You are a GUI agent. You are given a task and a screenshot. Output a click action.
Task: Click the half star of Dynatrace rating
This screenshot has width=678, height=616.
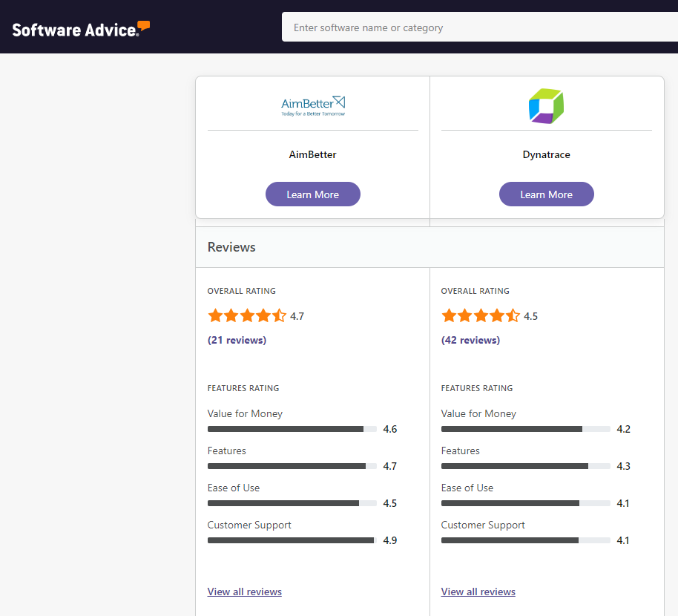[x=513, y=315]
